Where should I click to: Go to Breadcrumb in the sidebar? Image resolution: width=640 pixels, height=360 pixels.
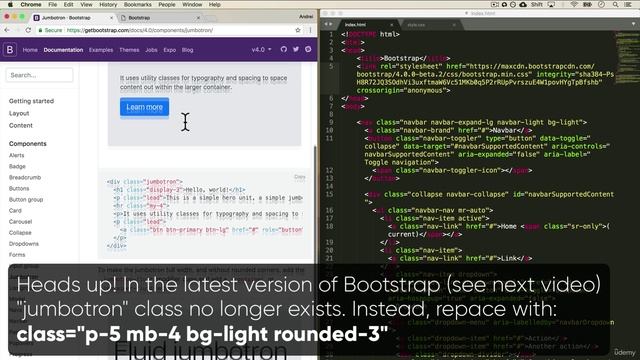pos(25,177)
